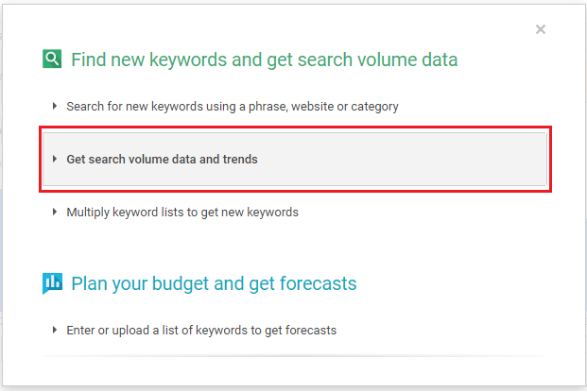The height and width of the screenshot is (392, 587).
Task: Click the words 'to get forecasts'
Action: coord(293,331)
